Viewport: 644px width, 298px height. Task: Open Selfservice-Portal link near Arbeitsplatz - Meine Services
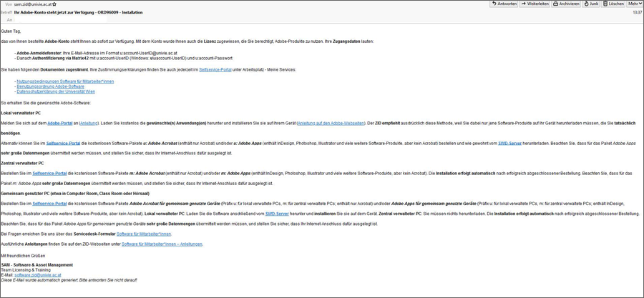(x=215, y=70)
